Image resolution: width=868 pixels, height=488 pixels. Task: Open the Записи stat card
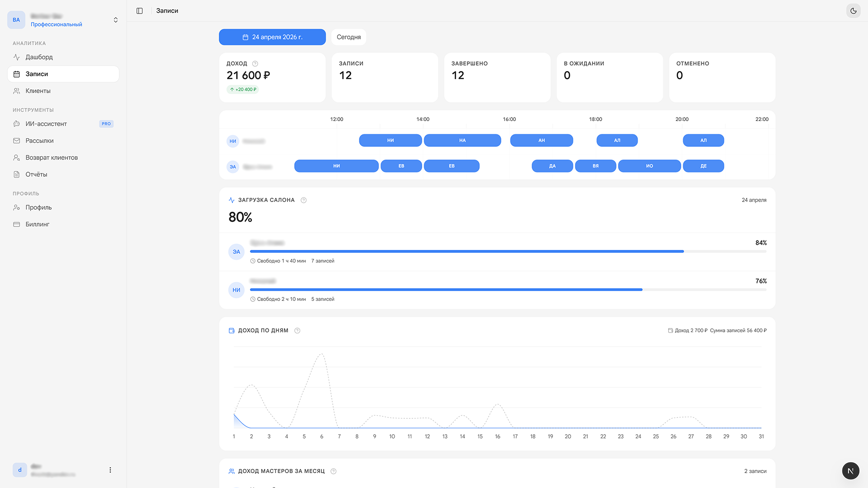(x=385, y=78)
